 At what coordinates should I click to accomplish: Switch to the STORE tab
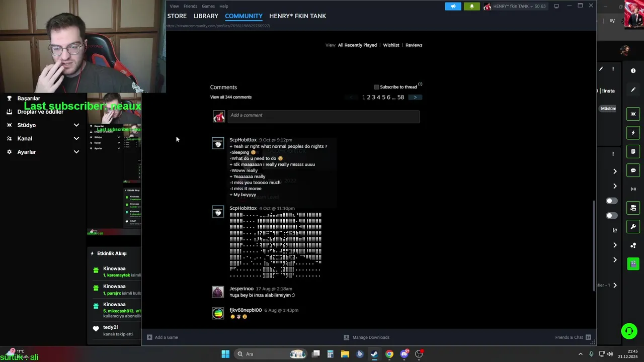(x=177, y=16)
